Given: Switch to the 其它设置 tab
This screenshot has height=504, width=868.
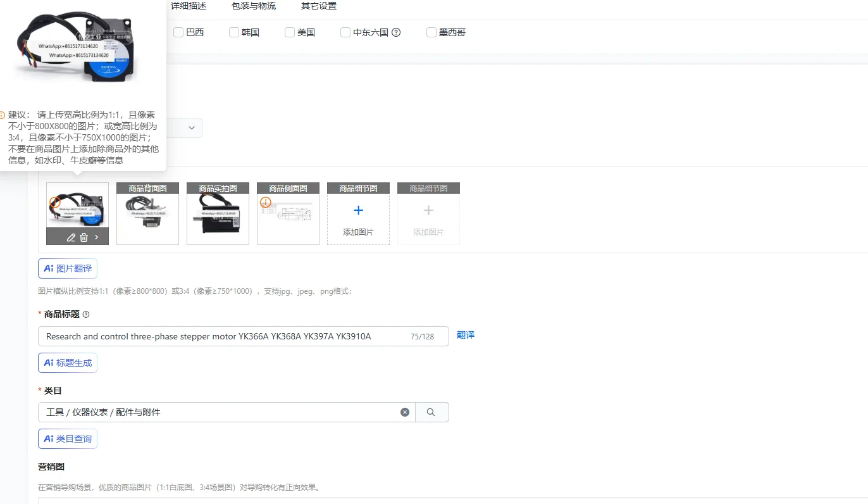Looking at the screenshot, I should point(319,6).
